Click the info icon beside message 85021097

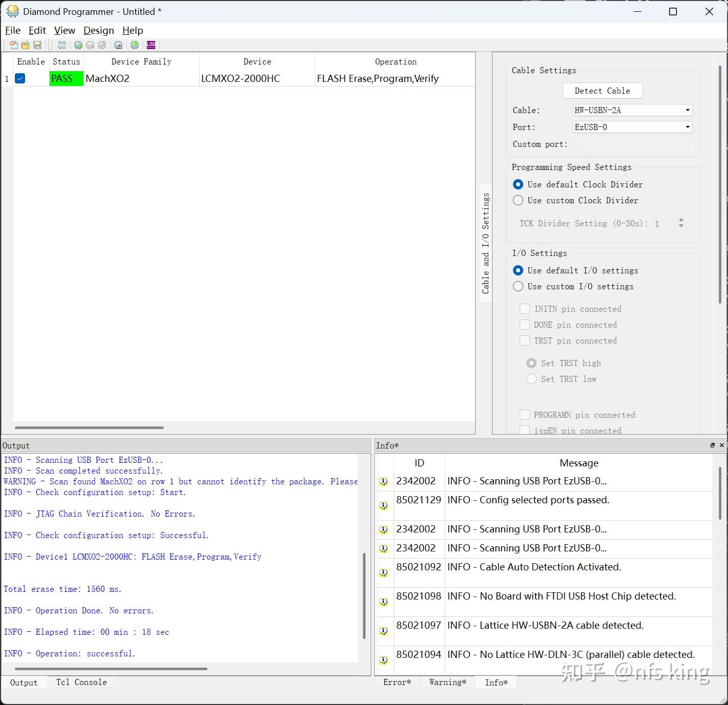383,631
